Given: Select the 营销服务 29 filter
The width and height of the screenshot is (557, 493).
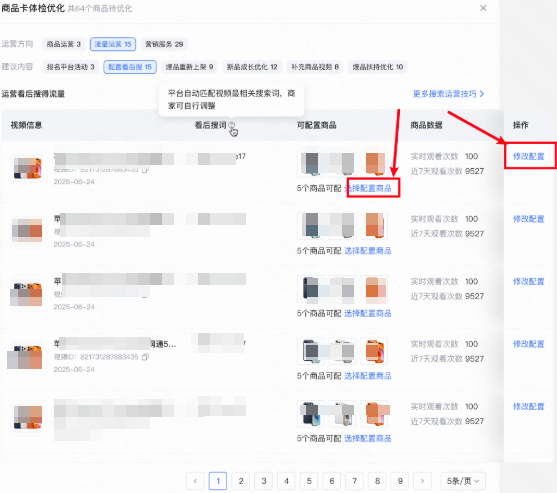Looking at the screenshot, I should [164, 44].
